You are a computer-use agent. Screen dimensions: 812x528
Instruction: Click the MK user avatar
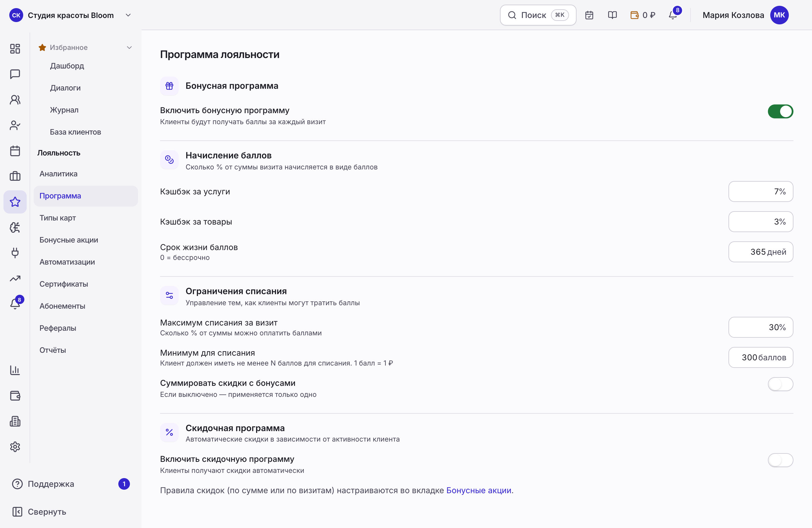tap(779, 15)
